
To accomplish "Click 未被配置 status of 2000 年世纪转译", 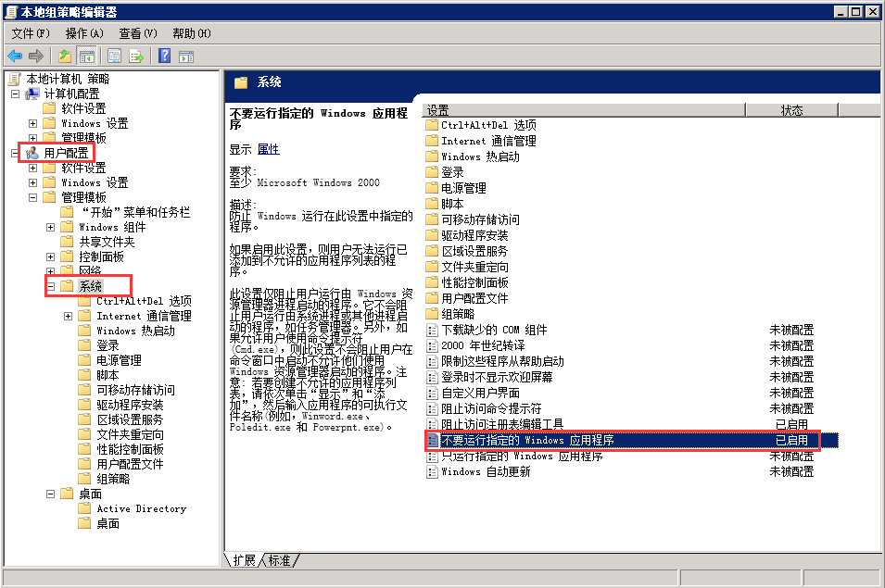I will point(792,345).
